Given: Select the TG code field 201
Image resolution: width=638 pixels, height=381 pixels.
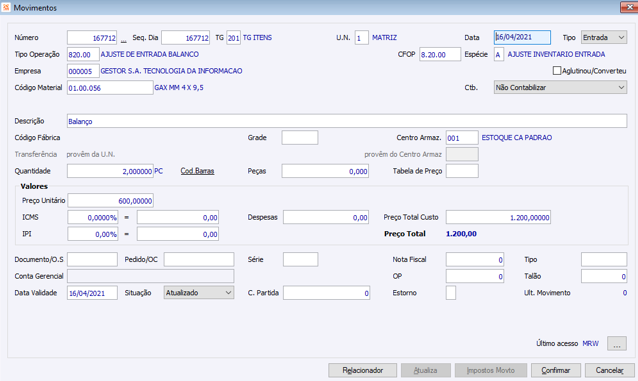Looking at the screenshot, I should (x=234, y=37).
